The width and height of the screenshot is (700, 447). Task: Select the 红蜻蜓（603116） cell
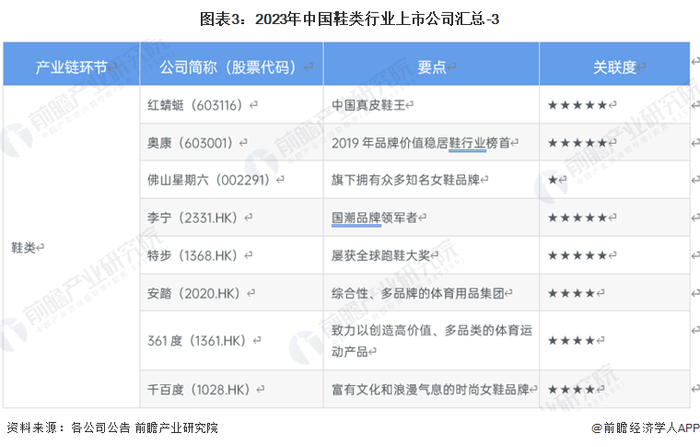click(231, 105)
